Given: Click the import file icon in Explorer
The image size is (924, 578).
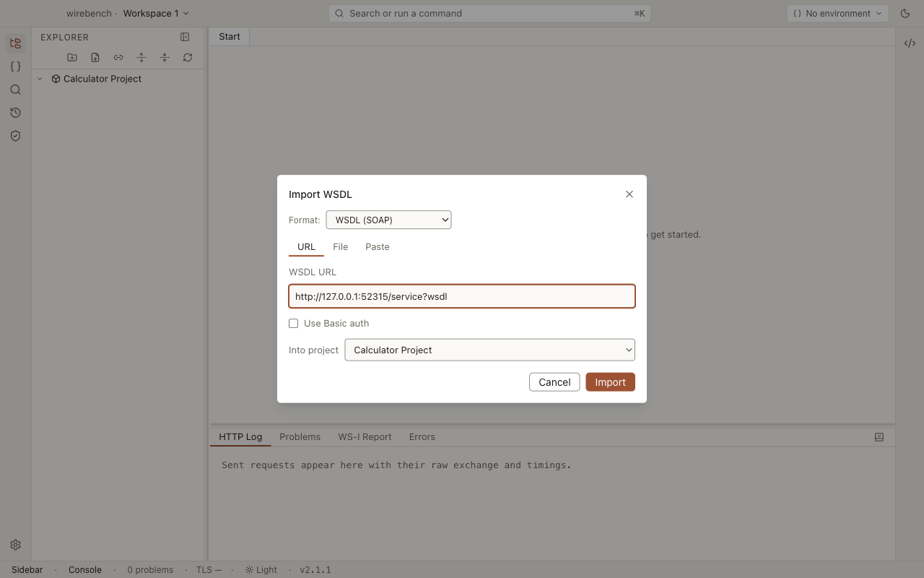Looking at the screenshot, I should [95, 57].
